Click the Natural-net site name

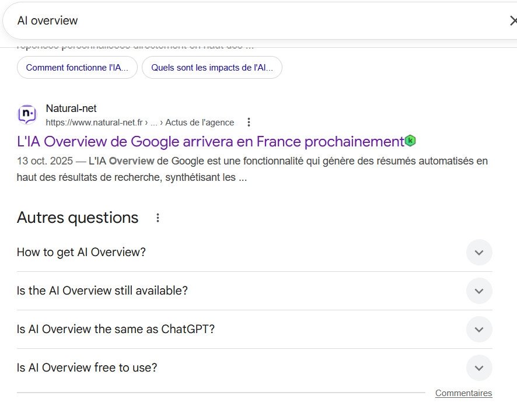[71, 108]
